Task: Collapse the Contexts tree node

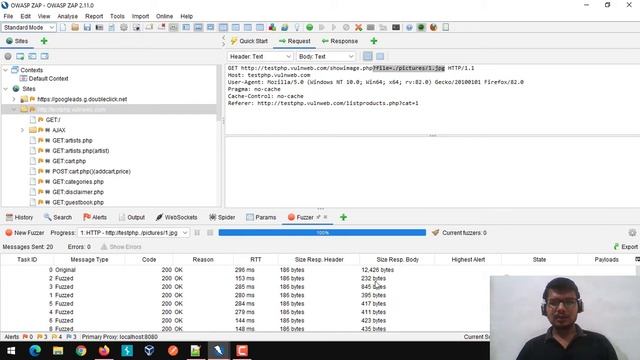Action: pyautogui.click(x=6, y=70)
